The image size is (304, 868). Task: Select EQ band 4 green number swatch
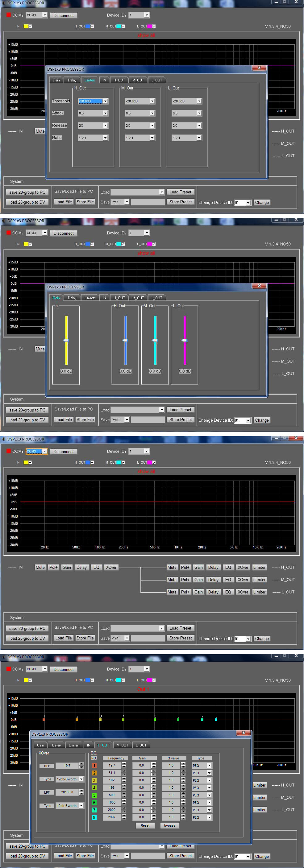pyautogui.click(x=94, y=788)
